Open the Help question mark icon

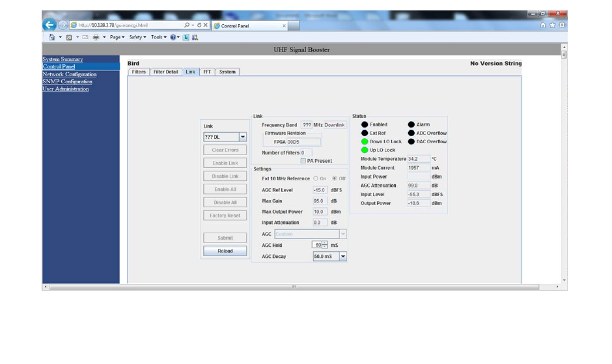click(173, 37)
